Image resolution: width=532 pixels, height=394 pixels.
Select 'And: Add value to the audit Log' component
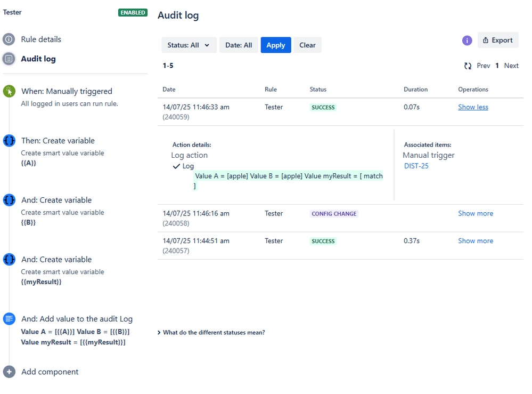[x=77, y=319]
